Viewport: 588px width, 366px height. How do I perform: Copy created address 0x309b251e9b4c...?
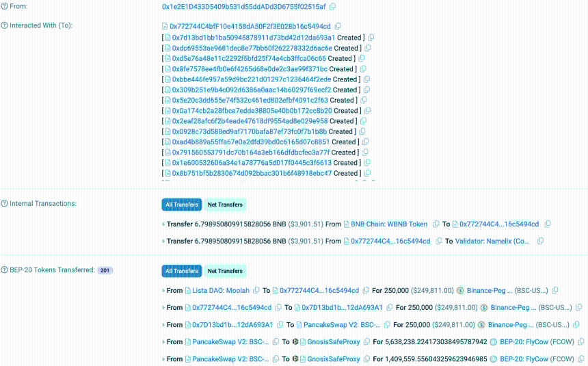366,90
